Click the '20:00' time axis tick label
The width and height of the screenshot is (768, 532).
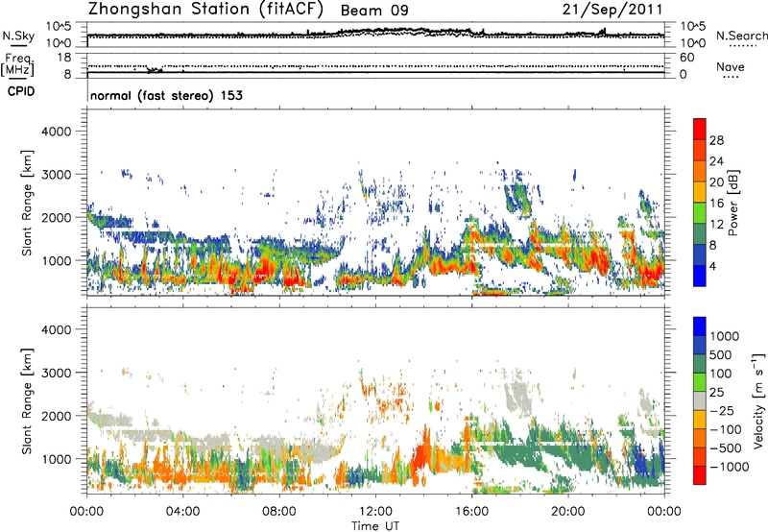pyautogui.click(x=567, y=512)
